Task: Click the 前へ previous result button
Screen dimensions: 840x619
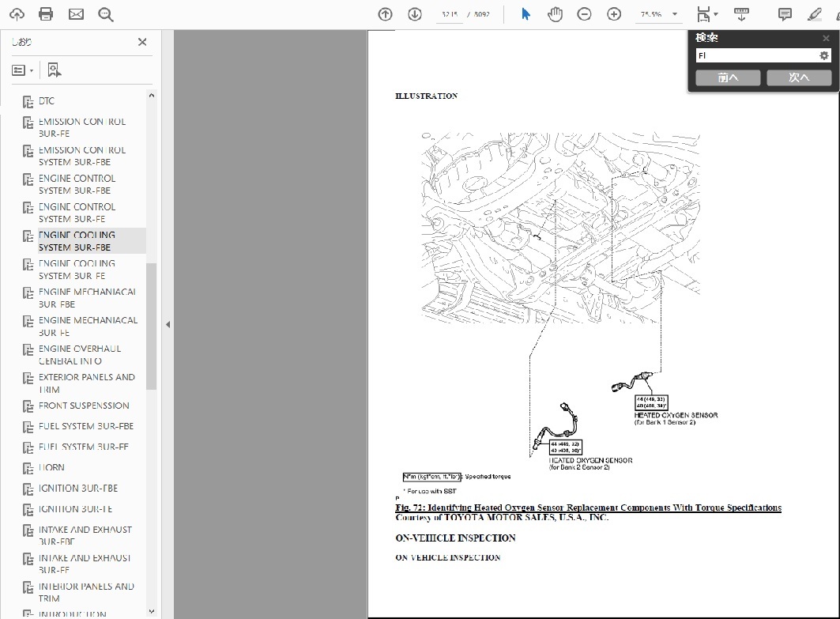Action: point(728,77)
